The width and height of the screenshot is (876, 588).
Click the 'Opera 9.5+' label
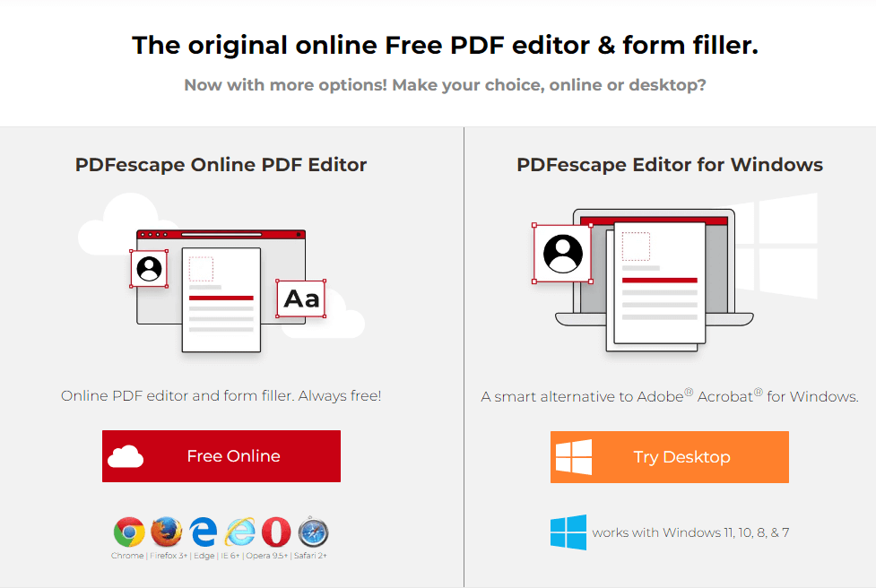(x=267, y=556)
